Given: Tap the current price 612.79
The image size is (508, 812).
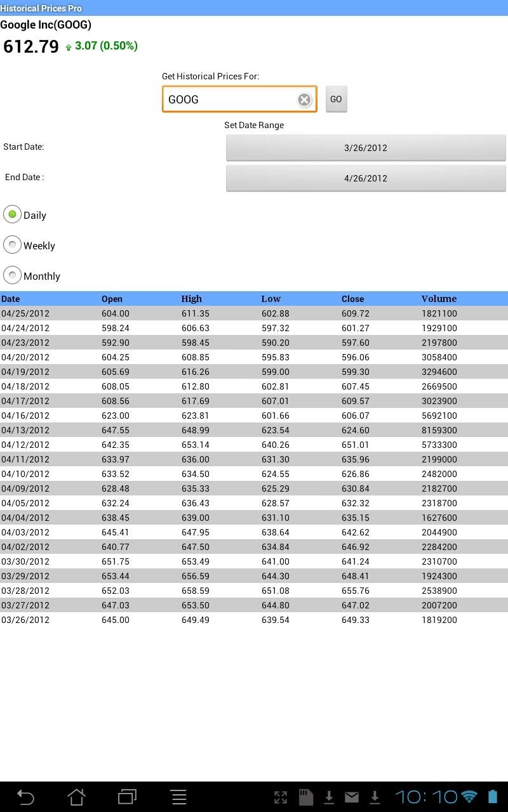Looking at the screenshot, I should click(x=31, y=47).
